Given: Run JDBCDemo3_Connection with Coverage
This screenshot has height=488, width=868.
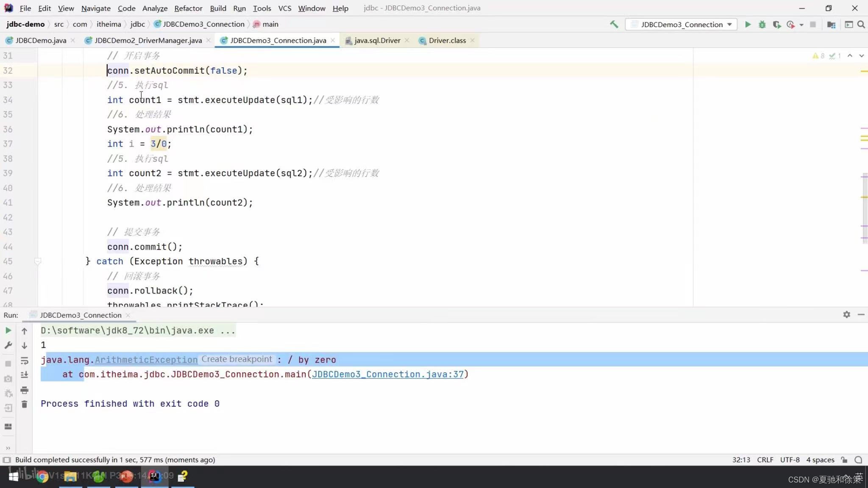Looking at the screenshot, I should pos(777,24).
